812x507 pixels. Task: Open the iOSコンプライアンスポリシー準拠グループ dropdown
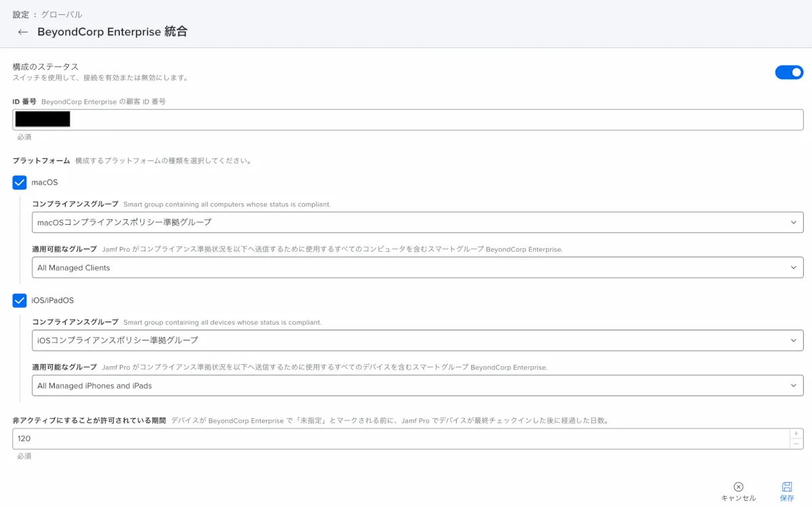[418, 340]
